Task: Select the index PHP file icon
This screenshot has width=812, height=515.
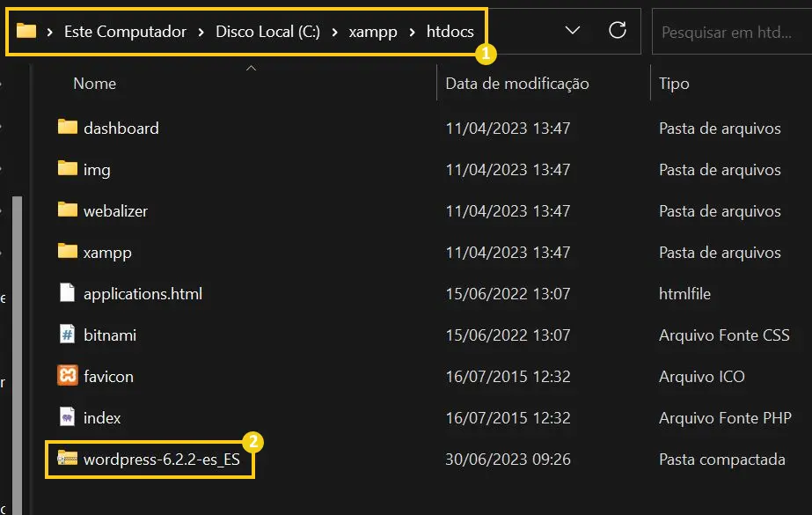Action: 68,416
